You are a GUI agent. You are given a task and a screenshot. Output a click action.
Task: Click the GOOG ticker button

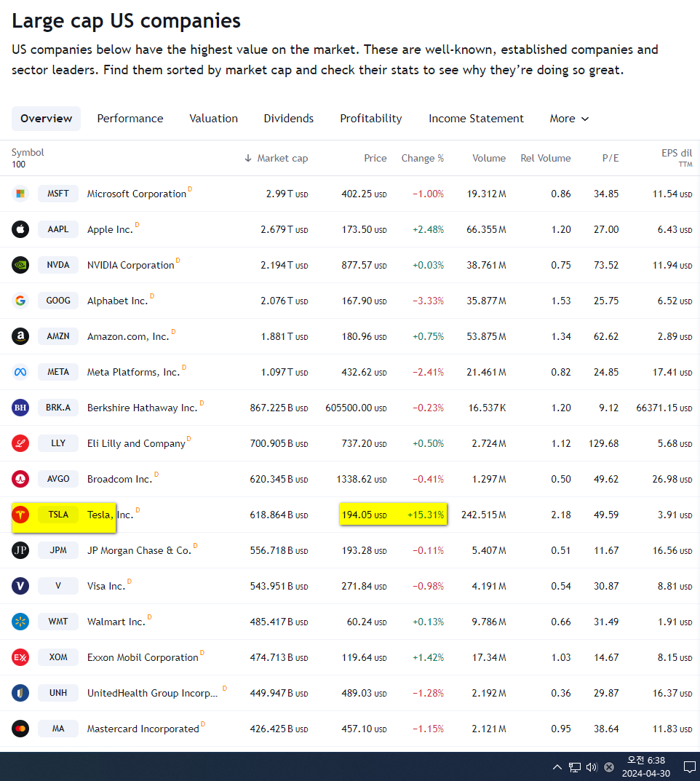[58, 301]
